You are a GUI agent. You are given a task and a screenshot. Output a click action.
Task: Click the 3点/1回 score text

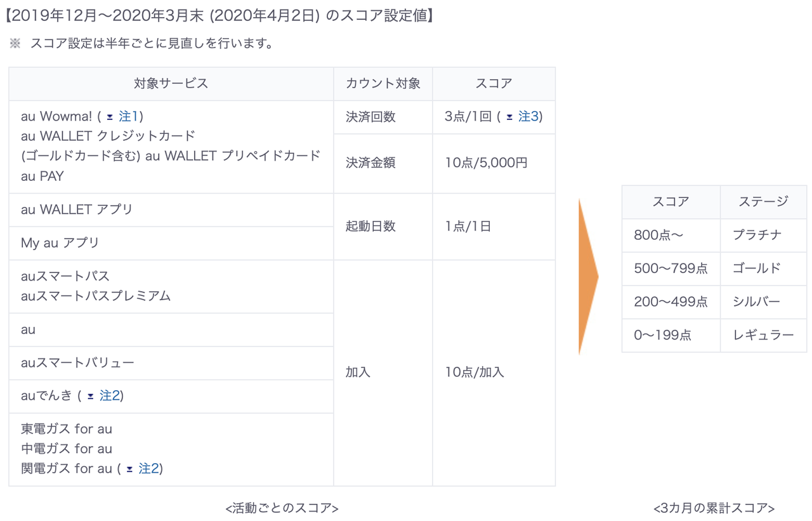point(469,117)
